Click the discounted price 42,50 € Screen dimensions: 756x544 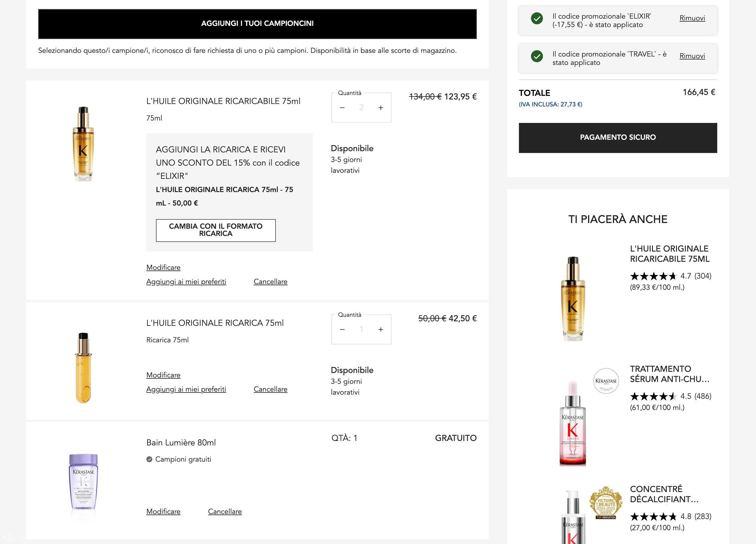[463, 318]
